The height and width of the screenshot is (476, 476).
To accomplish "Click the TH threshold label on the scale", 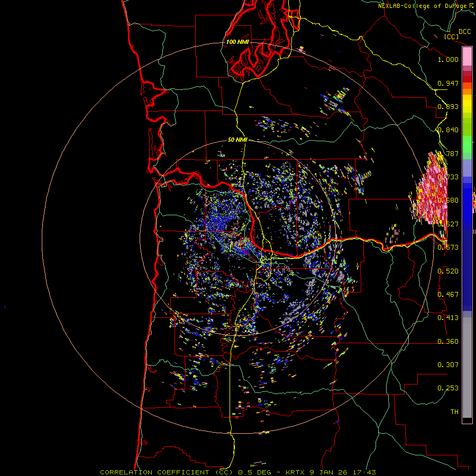I will click(x=454, y=411).
